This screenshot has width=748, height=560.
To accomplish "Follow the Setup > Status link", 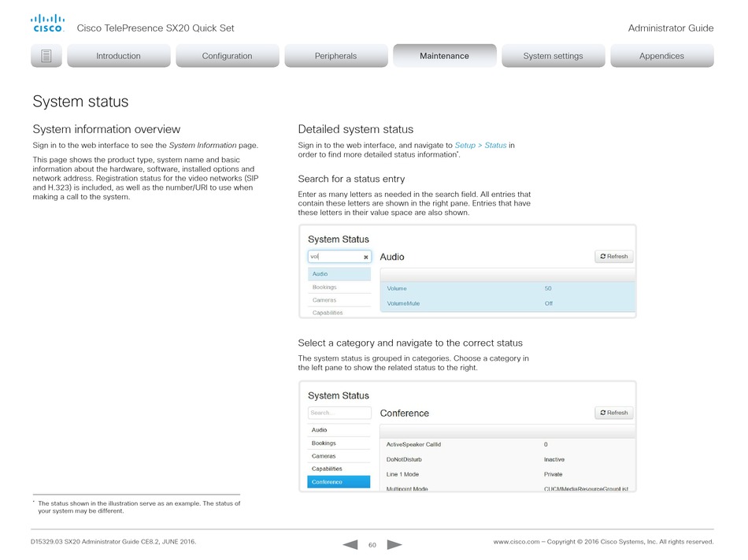I will 480,145.
